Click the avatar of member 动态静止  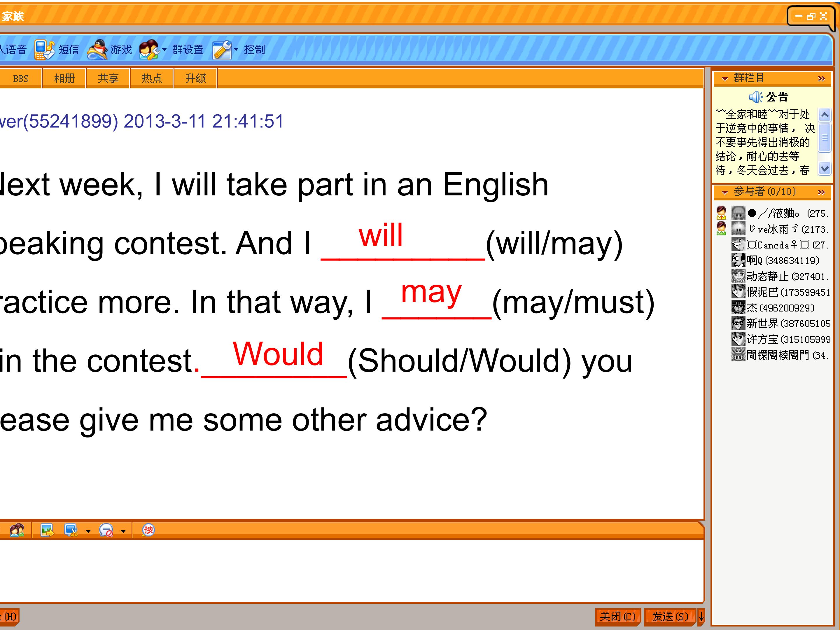(738, 276)
